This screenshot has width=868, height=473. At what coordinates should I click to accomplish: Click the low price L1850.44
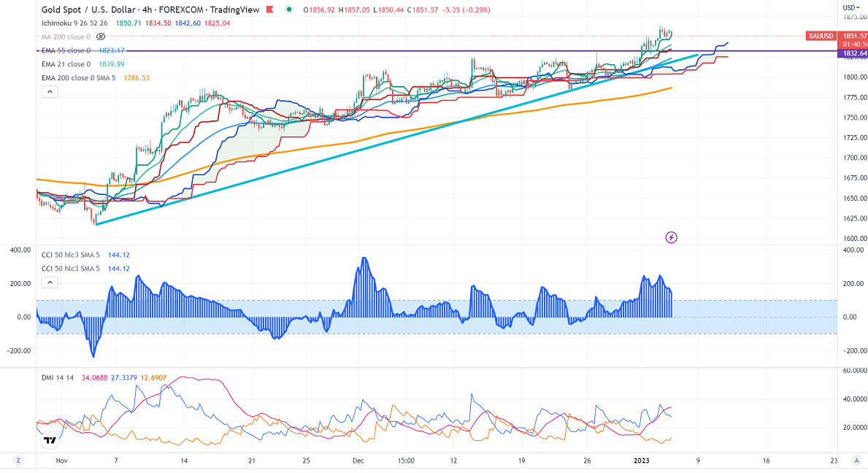coord(389,10)
